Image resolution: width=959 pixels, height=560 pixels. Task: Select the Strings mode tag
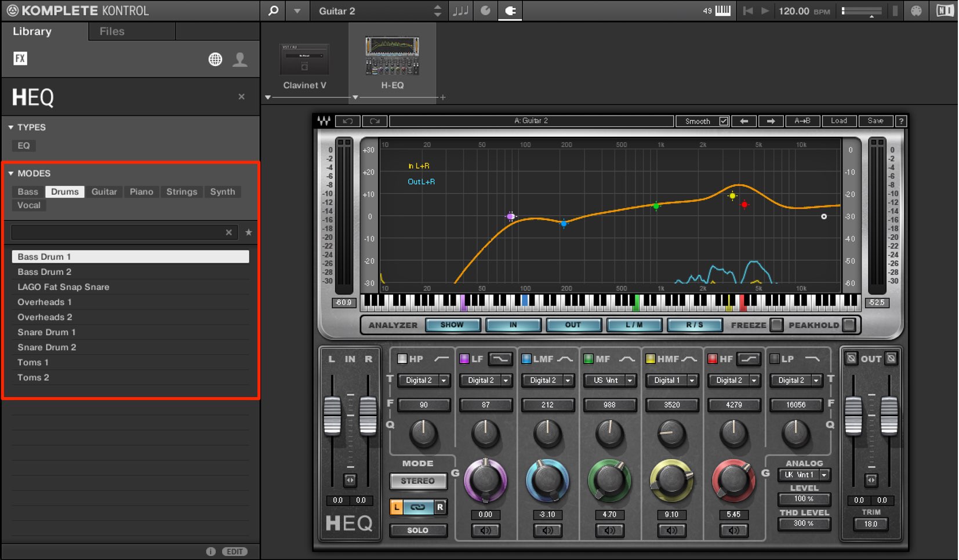[181, 191]
